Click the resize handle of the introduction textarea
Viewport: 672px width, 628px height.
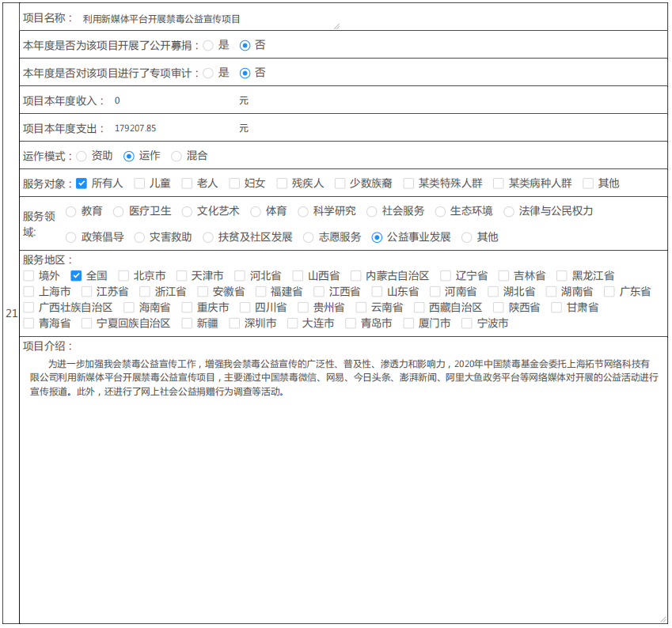point(663,619)
